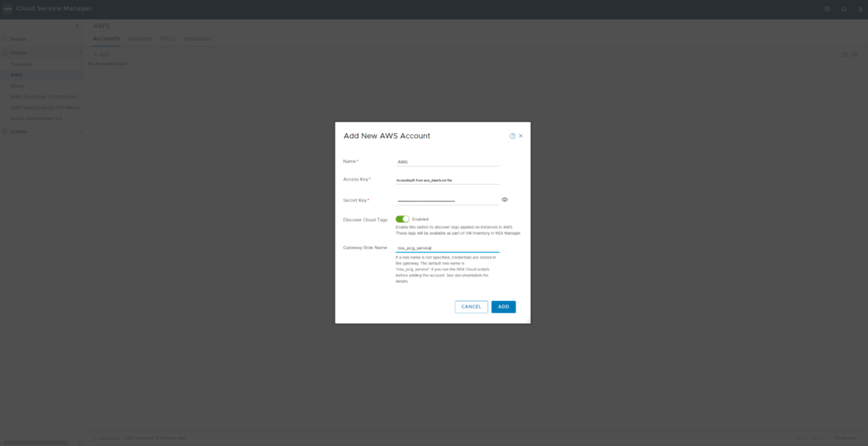
Task: Collapse the sidebar with double-chevron icon
Action: click(77, 25)
